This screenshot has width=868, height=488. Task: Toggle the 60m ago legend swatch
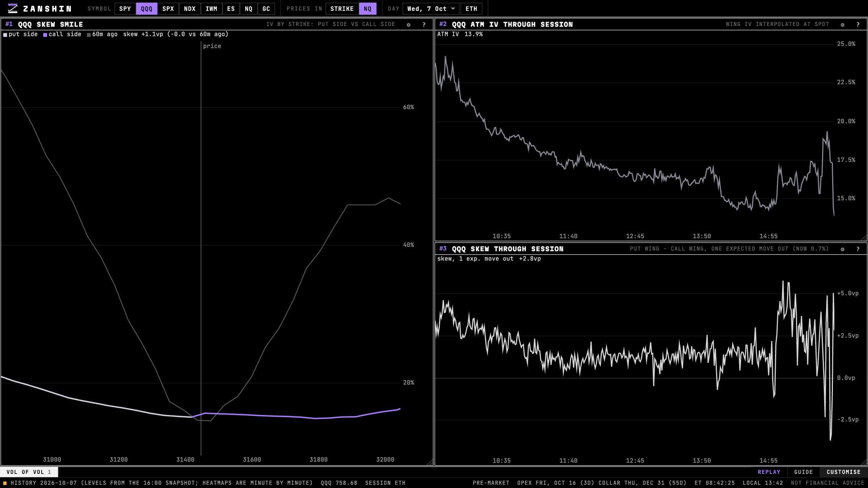(89, 35)
